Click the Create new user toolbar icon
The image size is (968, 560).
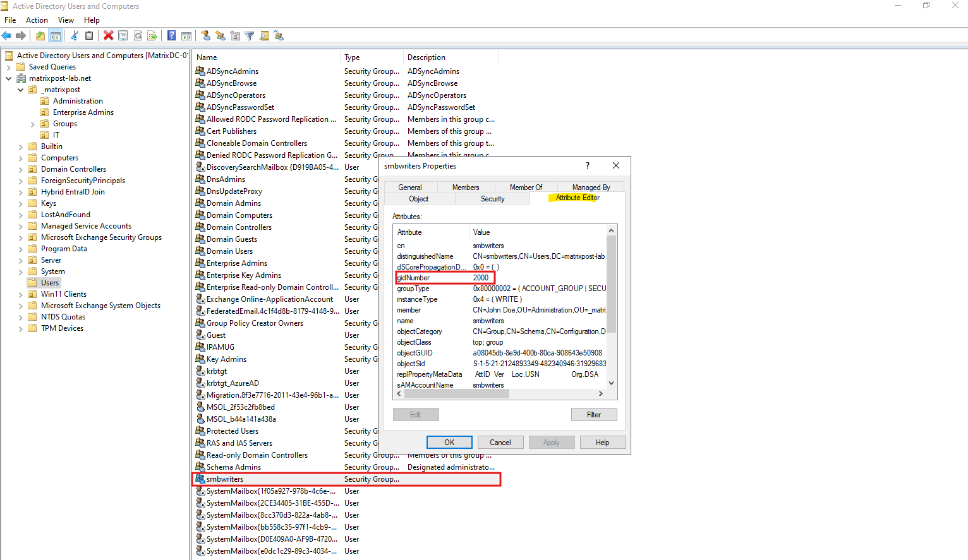coord(205,36)
